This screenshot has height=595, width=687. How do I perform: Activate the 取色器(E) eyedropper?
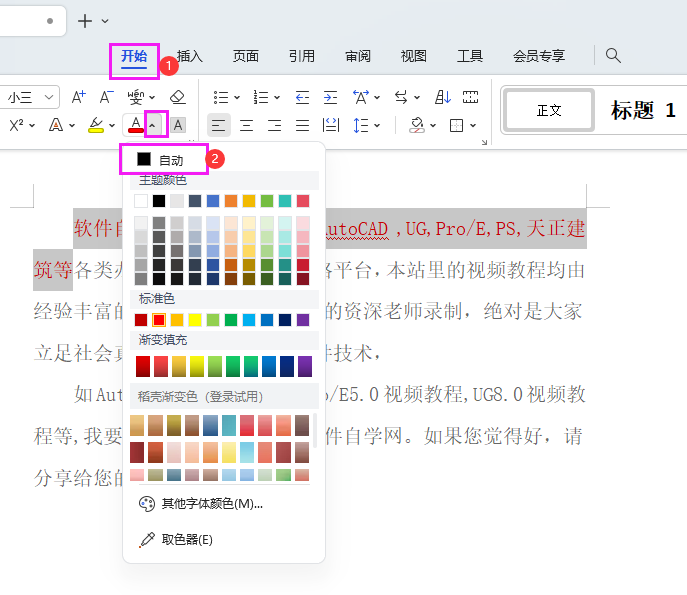(176, 539)
